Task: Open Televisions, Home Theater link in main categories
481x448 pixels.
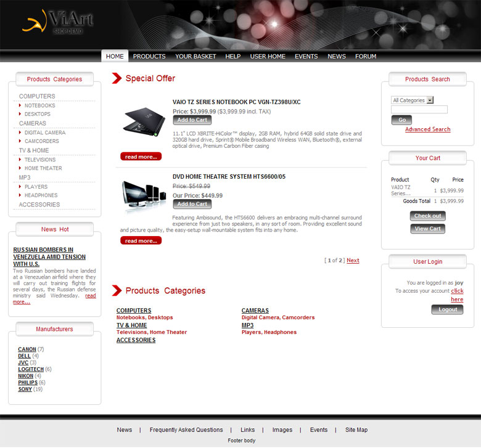Action: point(152,332)
